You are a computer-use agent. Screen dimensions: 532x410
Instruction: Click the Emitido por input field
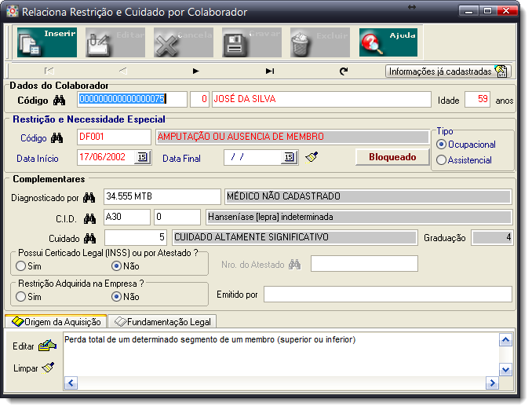coord(388,295)
